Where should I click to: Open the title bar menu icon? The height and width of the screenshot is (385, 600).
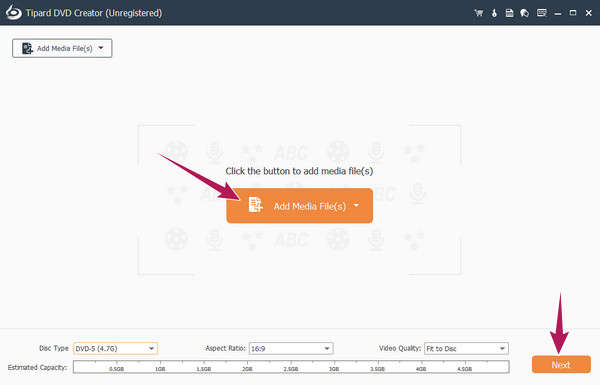point(541,13)
